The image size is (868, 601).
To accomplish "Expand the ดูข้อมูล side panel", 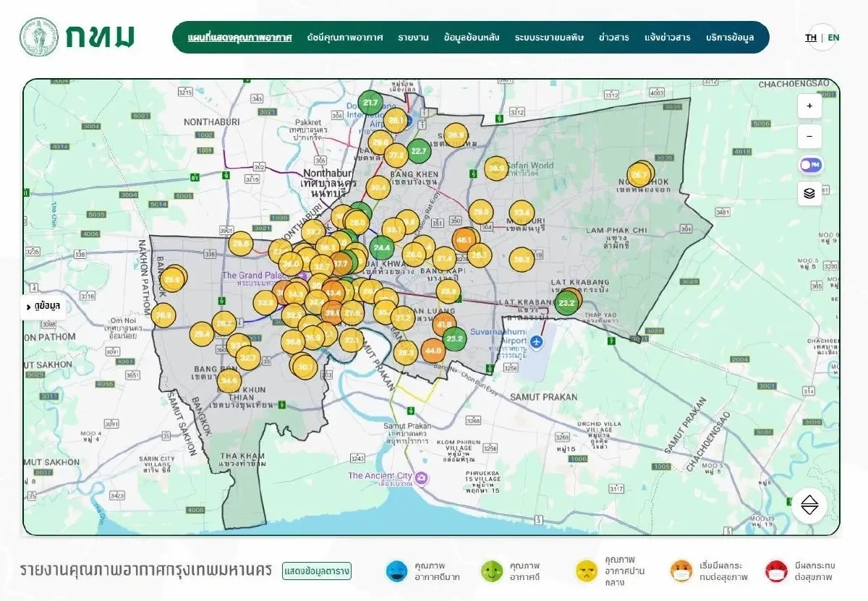I will [x=45, y=307].
